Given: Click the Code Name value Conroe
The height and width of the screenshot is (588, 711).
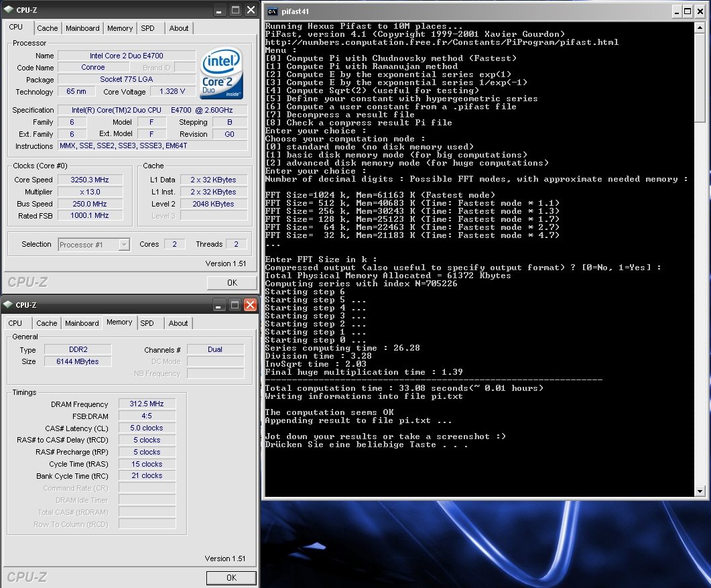Looking at the screenshot, I should pos(93,67).
